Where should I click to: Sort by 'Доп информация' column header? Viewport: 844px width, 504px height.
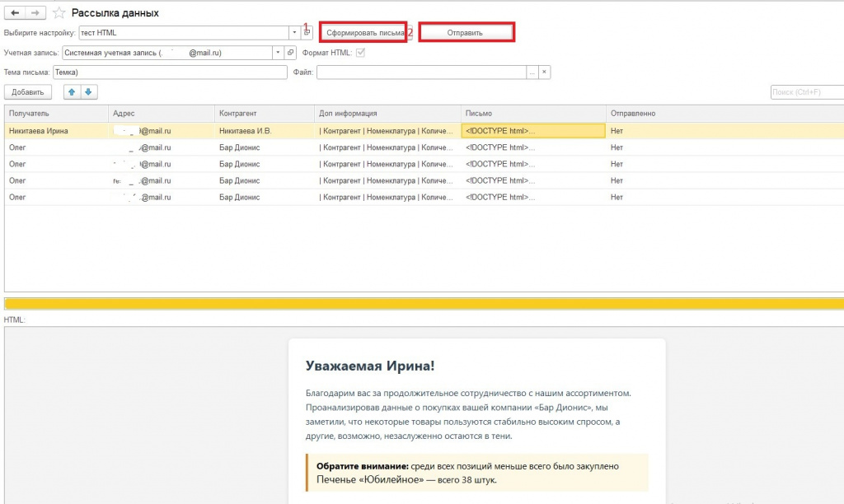[387, 114]
